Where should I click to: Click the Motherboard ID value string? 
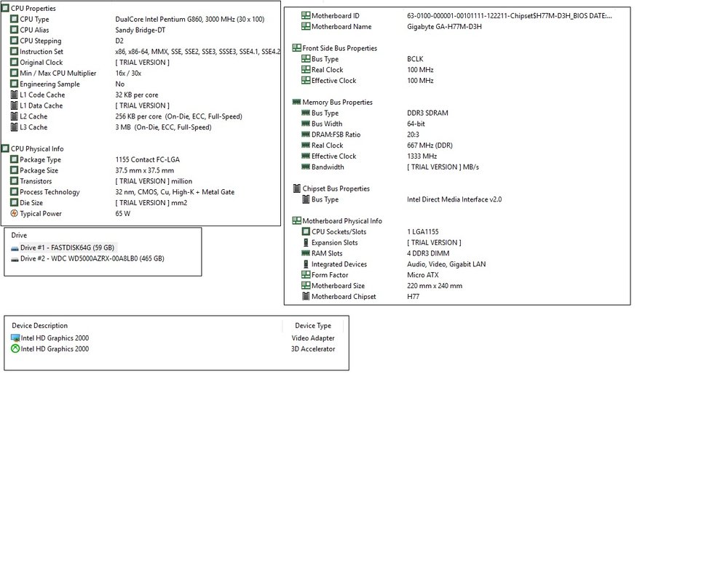510,16
